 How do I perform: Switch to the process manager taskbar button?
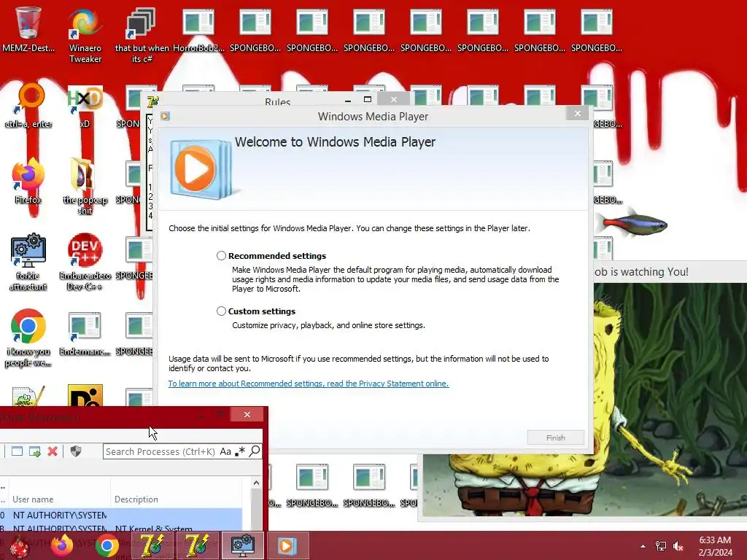click(242, 545)
